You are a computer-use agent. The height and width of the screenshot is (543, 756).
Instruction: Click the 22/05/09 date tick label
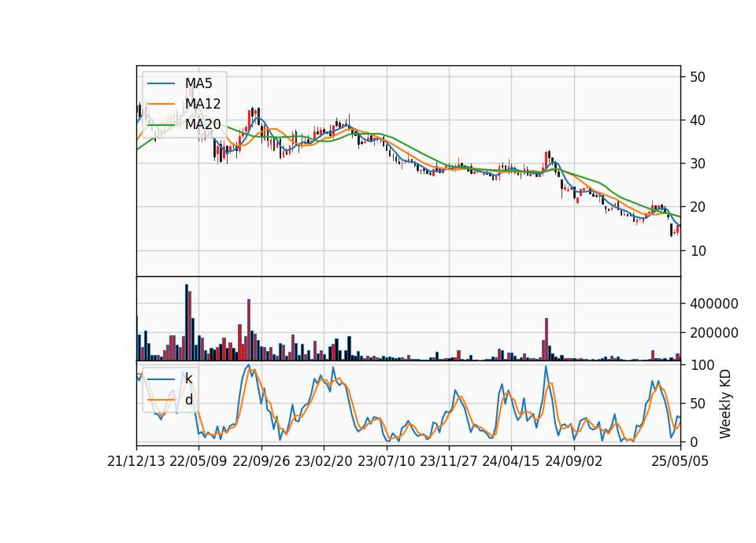tap(198, 461)
